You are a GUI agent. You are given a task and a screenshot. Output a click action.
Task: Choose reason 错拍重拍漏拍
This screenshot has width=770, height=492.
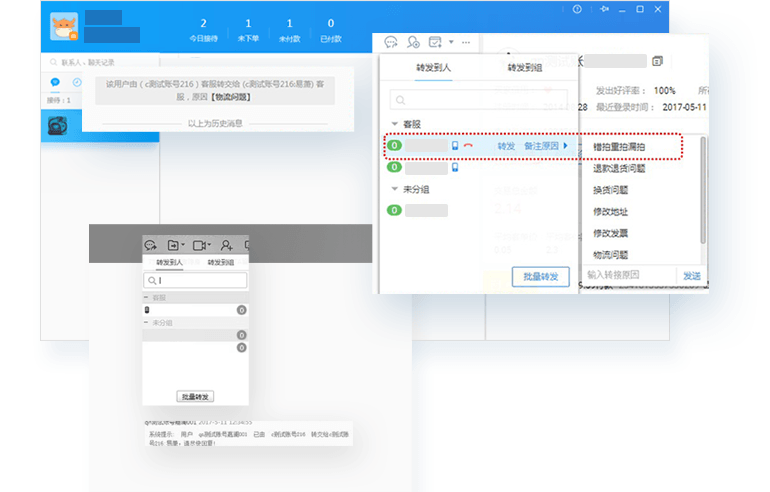(x=619, y=147)
